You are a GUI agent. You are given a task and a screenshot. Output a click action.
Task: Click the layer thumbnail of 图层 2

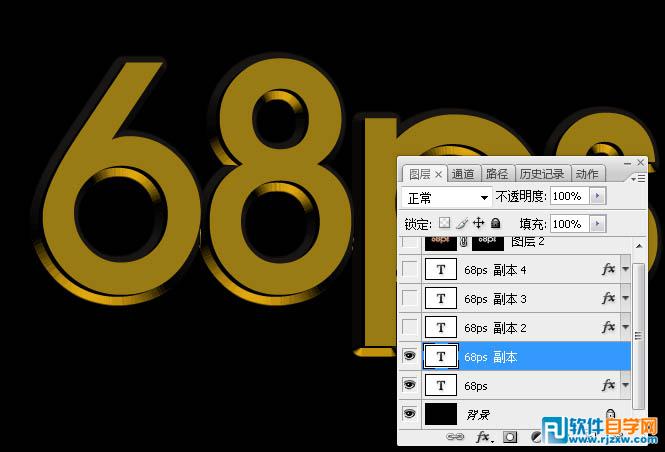[441, 243]
